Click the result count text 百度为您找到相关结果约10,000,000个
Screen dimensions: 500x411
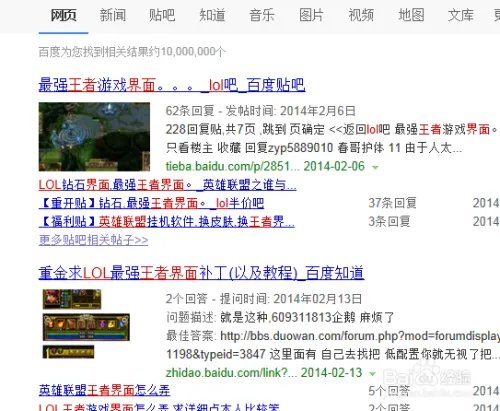pyautogui.click(x=132, y=52)
